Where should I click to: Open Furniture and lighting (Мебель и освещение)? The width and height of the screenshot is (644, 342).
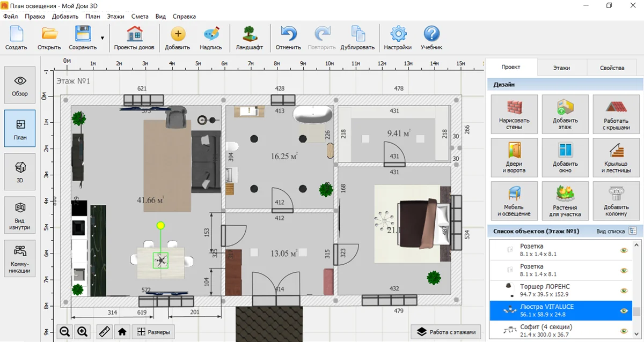point(514,200)
